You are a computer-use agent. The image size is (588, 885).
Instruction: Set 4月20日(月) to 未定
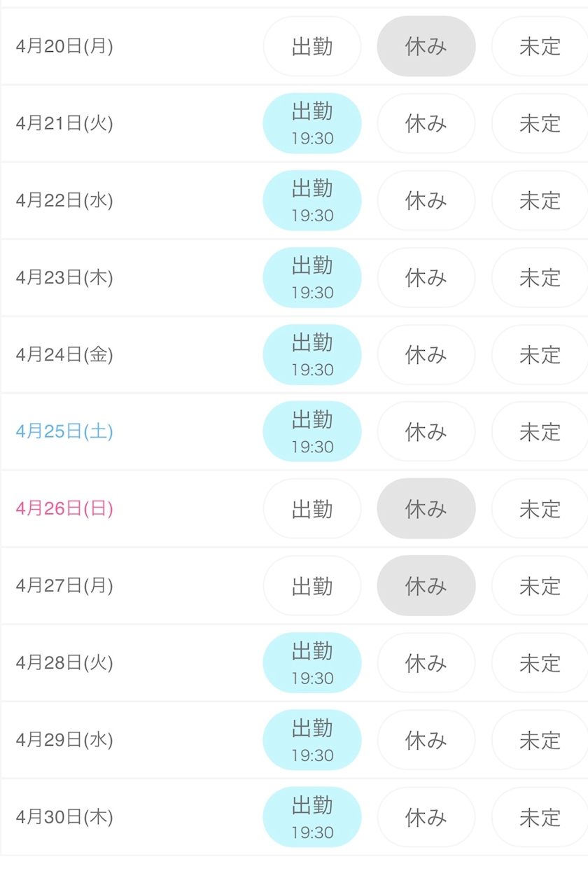pyautogui.click(x=540, y=46)
